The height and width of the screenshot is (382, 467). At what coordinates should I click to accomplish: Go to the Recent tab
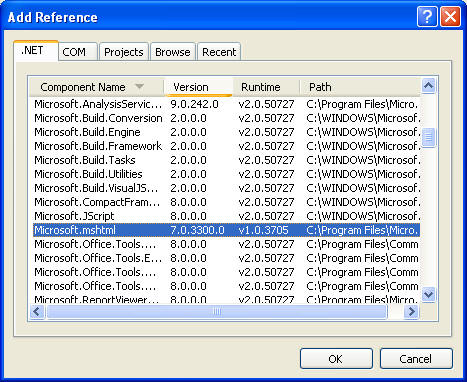click(x=219, y=52)
